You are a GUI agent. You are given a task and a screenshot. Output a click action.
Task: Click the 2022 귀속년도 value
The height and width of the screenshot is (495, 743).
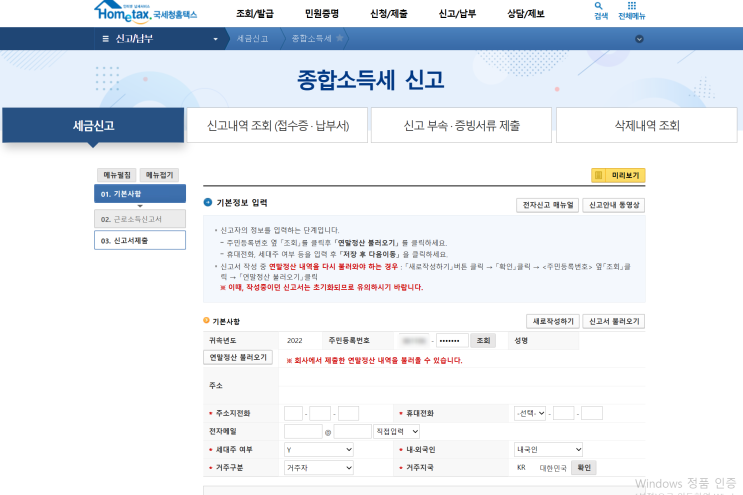[x=295, y=341]
